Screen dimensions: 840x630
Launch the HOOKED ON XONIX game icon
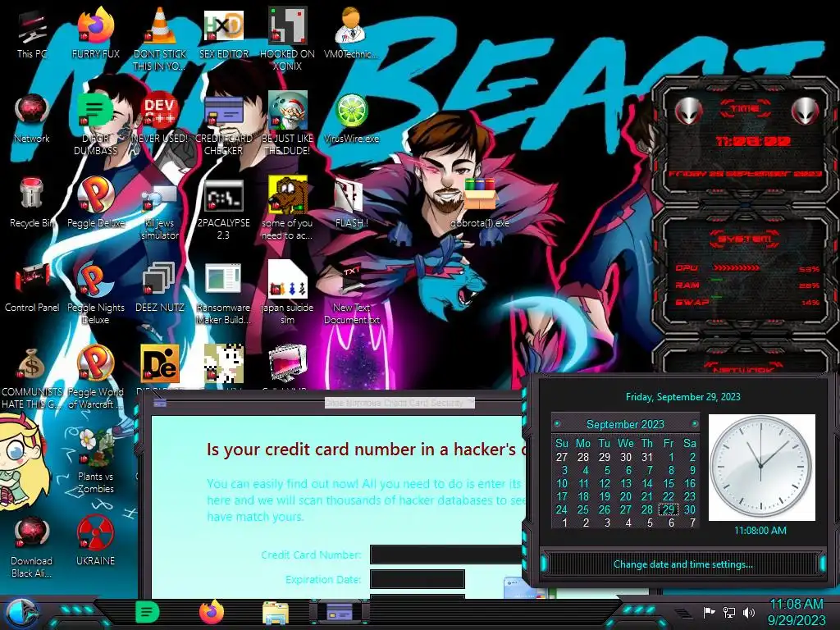[x=287, y=39]
